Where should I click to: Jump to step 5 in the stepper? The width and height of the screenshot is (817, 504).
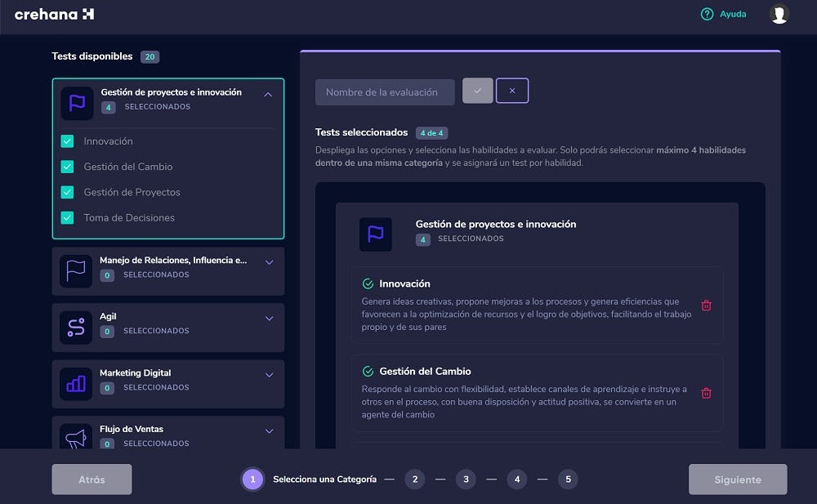click(568, 479)
